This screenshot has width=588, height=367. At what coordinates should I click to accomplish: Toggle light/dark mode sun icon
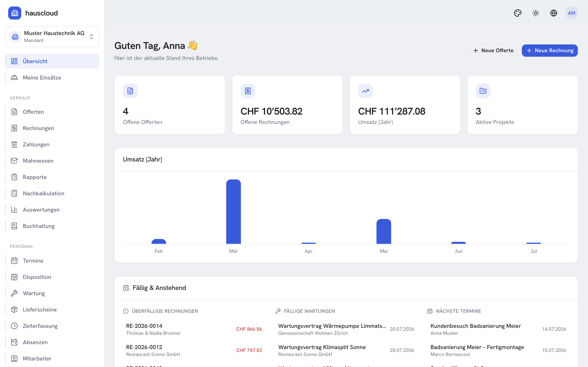[536, 13]
